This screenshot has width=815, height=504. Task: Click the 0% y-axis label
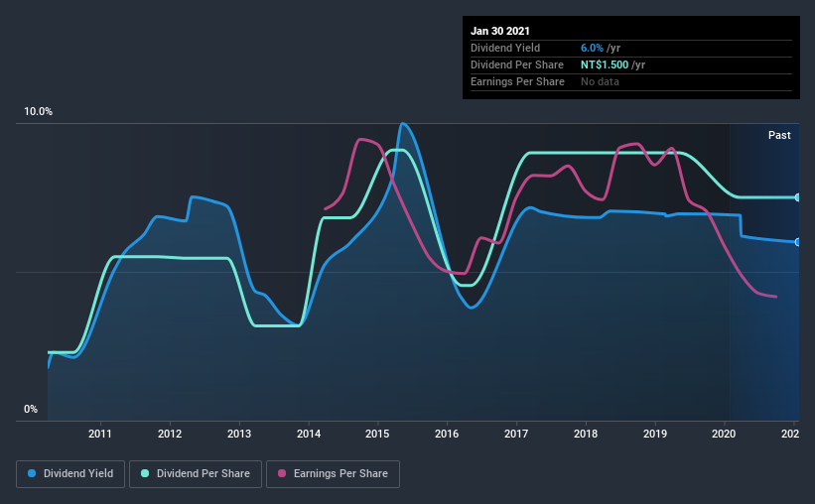click(x=31, y=410)
